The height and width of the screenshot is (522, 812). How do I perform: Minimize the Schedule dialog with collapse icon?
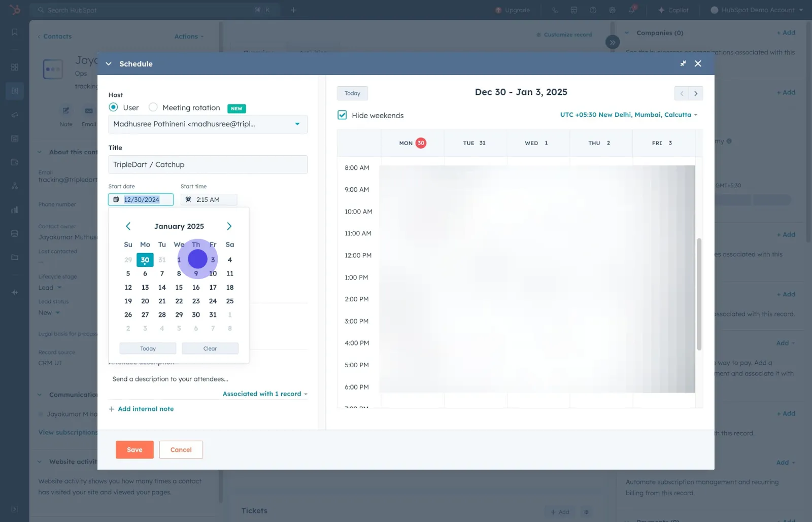(x=683, y=63)
